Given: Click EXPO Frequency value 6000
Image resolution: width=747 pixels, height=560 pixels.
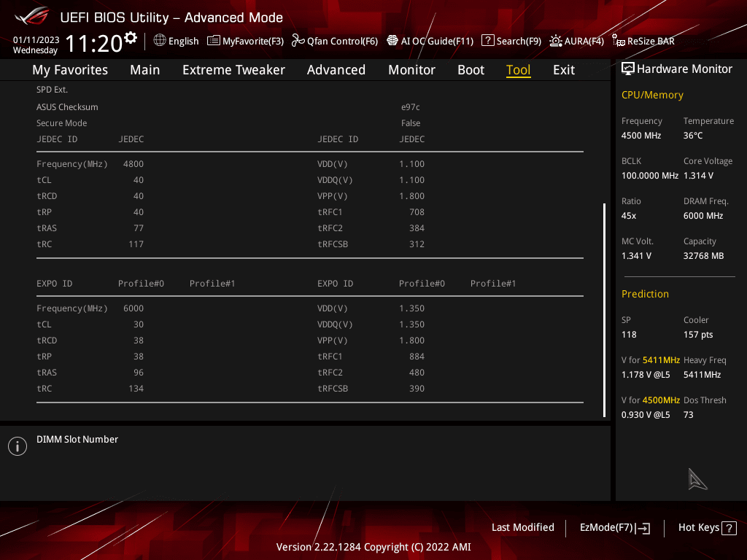Looking at the screenshot, I should [x=133, y=308].
